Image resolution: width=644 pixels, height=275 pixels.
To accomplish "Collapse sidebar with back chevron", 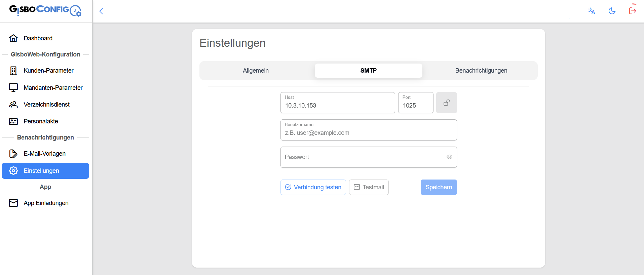I will (101, 11).
